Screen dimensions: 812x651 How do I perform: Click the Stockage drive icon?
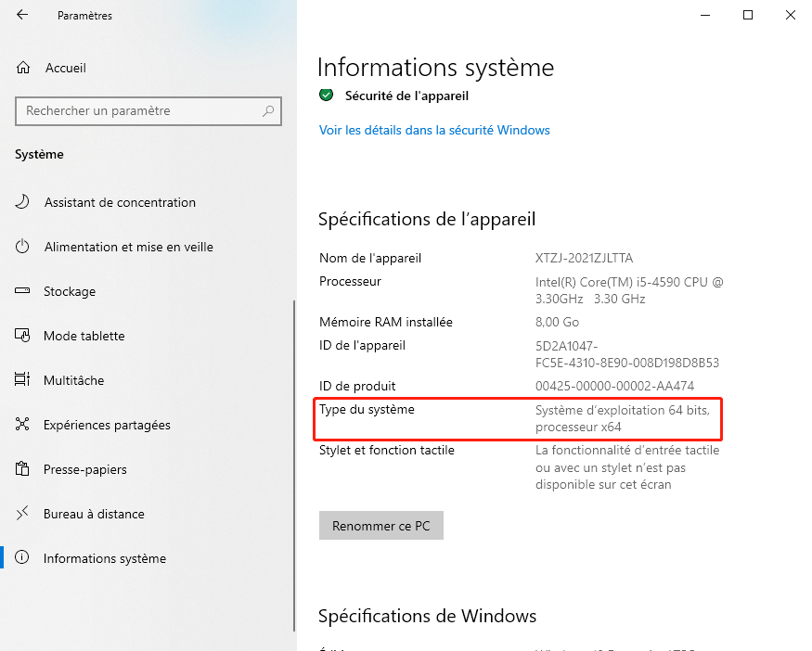[x=23, y=291]
